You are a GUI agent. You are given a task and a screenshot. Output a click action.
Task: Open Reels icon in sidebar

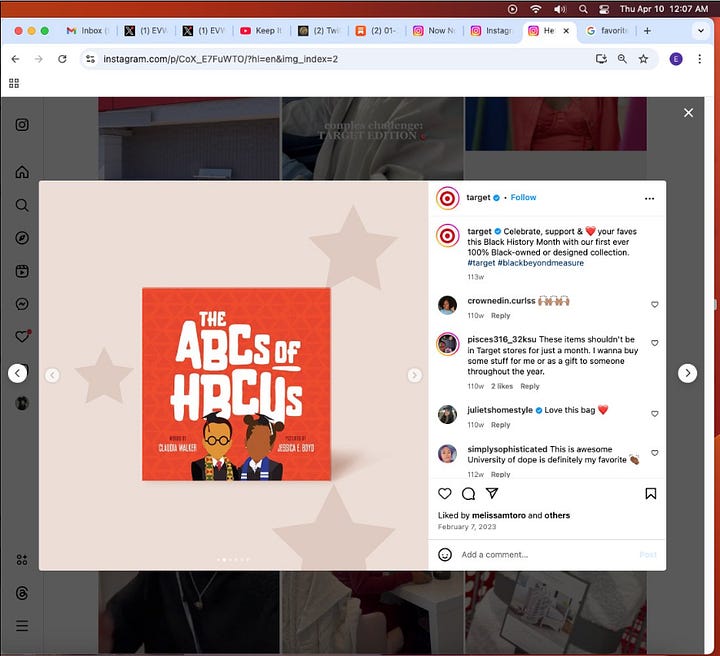point(22,271)
